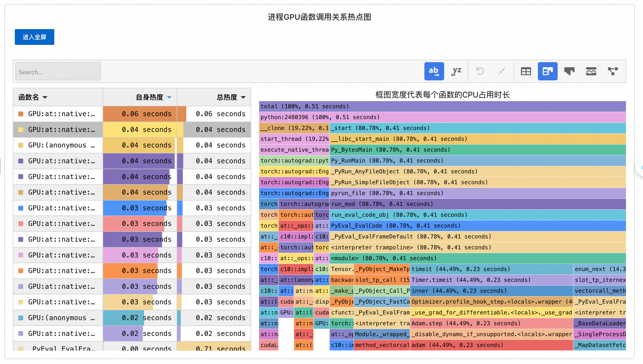Sort by 总热度 column arrow
This screenshot has height=364, width=643.
[x=243, y=97]
